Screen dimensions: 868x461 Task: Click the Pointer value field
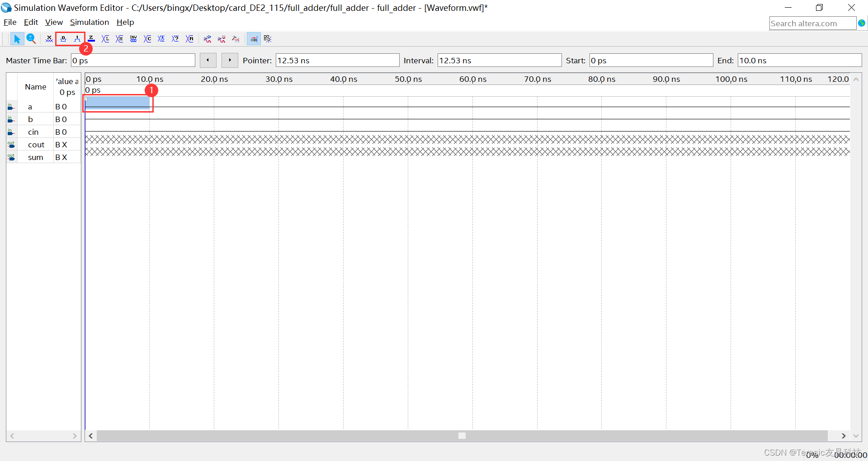coord(337,61)
